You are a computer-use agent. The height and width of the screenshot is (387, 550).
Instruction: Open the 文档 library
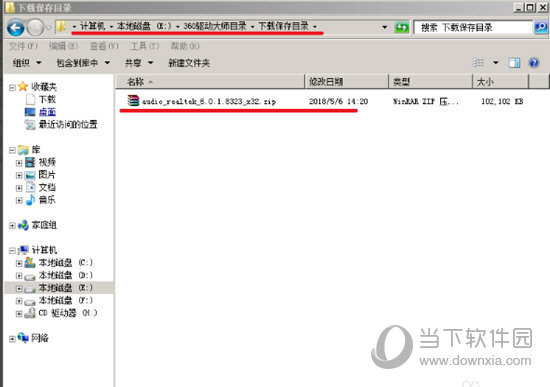[47, 187]
